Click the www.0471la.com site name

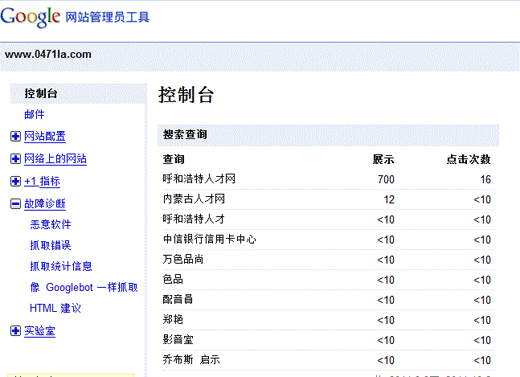[48, 54]
